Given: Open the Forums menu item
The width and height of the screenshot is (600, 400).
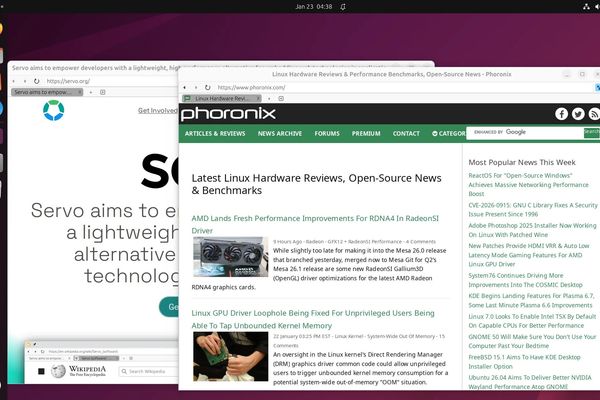Looking at the screenshot, I should point(327,134).
